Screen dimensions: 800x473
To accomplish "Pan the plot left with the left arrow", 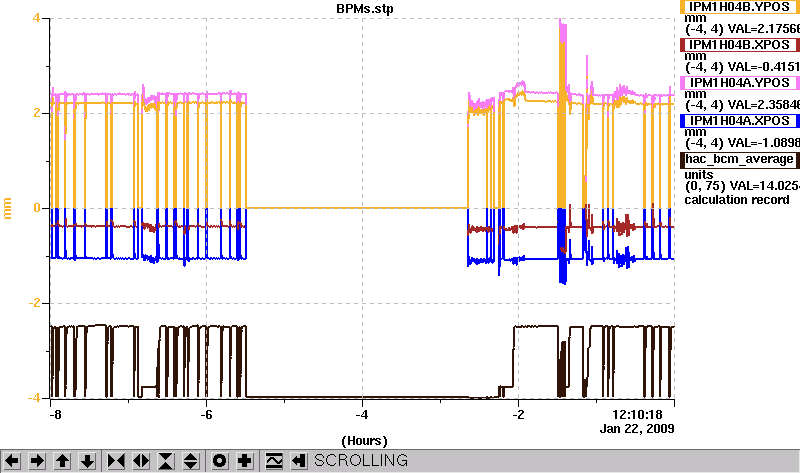I will tap(12, 461).
